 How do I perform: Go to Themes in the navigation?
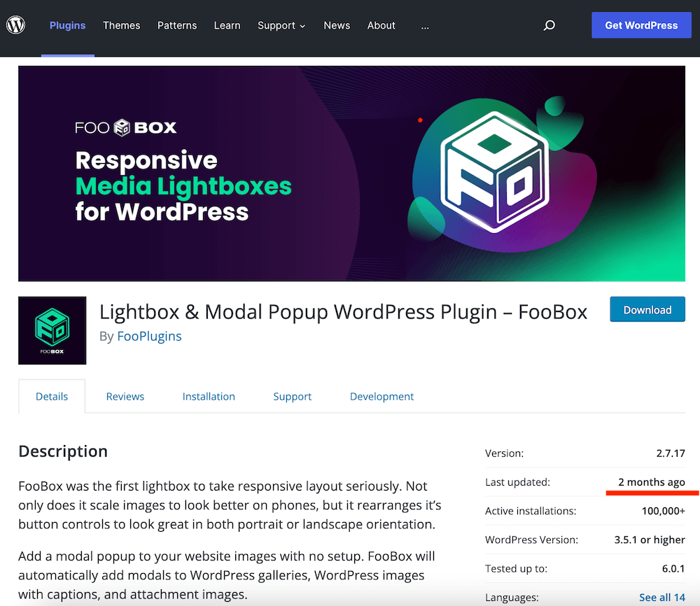121,25
